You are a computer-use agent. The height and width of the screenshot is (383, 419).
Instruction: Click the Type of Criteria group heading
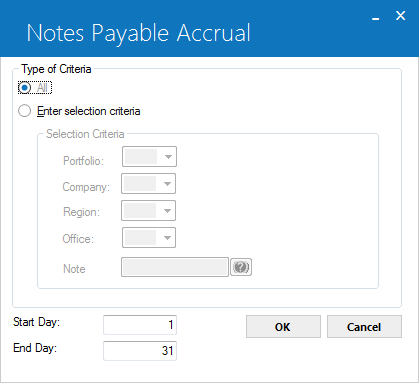[56, 69]
